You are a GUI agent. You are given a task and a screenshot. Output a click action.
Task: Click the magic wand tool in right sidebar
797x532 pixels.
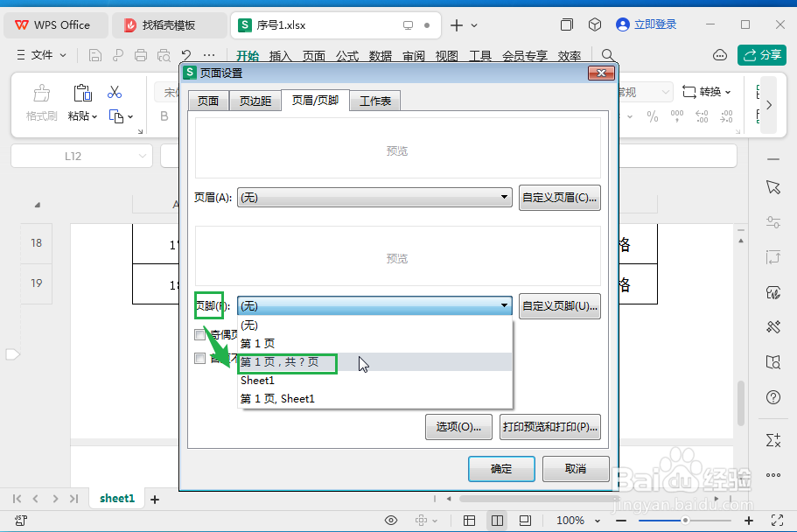coord(773,326)
